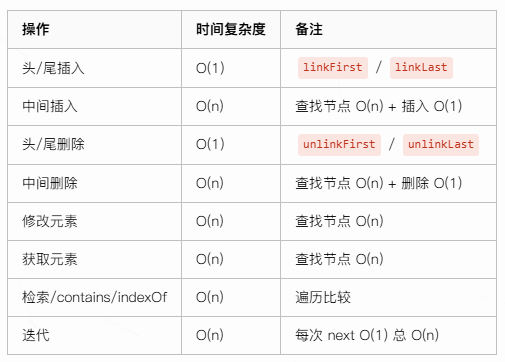
Task: Click the 迭代 row label
Action: pos(36,335)
